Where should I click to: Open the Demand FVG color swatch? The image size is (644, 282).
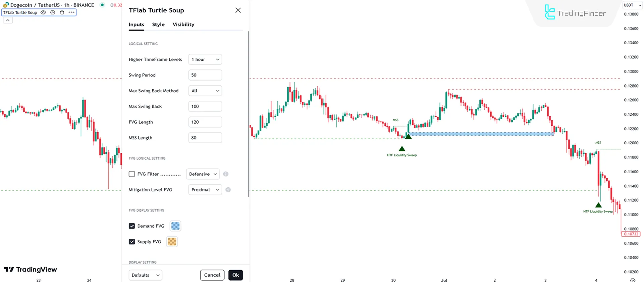coord(175,226)
